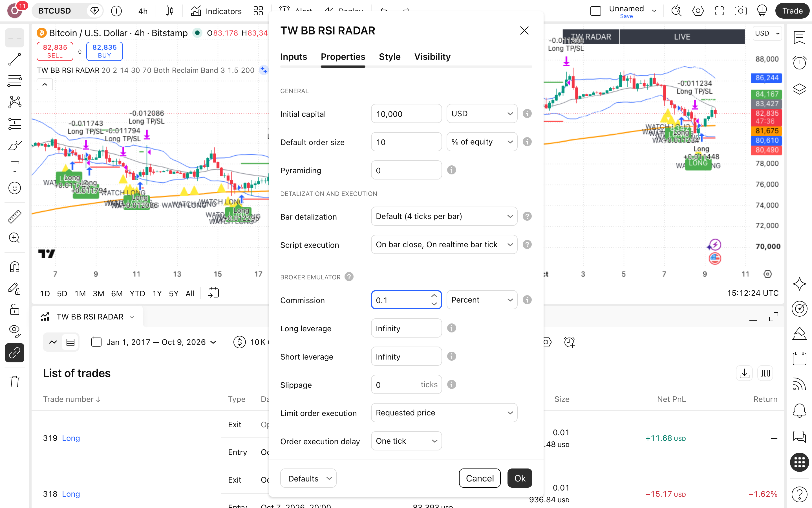
Task: Open the USD currency dropdown for initial capital
Action: [482, 113]
